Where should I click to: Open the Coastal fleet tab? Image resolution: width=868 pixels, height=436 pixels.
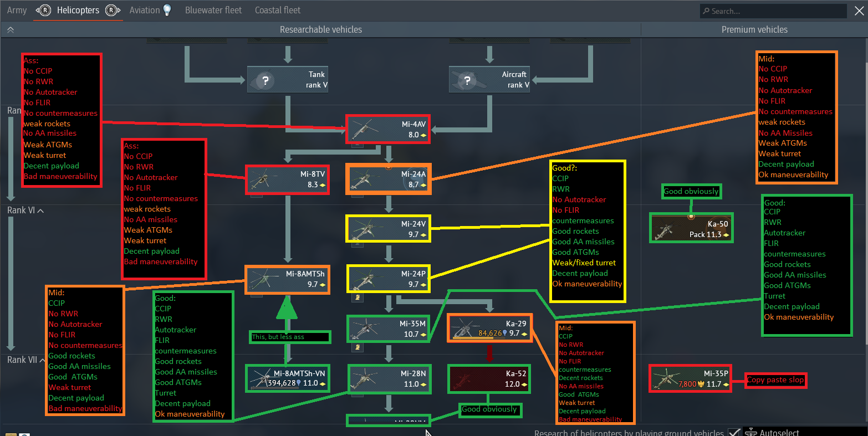tap(277, 10)
